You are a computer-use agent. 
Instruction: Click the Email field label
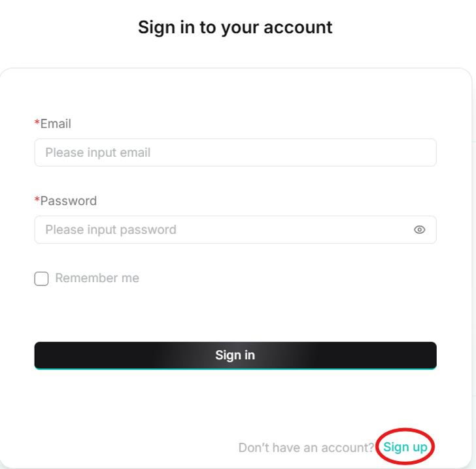[56, 124]
